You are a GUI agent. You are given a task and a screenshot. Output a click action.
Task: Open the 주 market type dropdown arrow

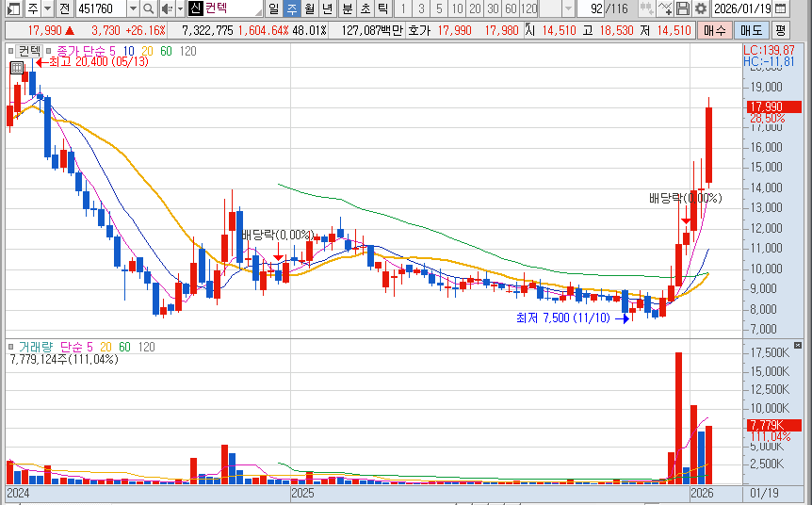coord(48,8)
